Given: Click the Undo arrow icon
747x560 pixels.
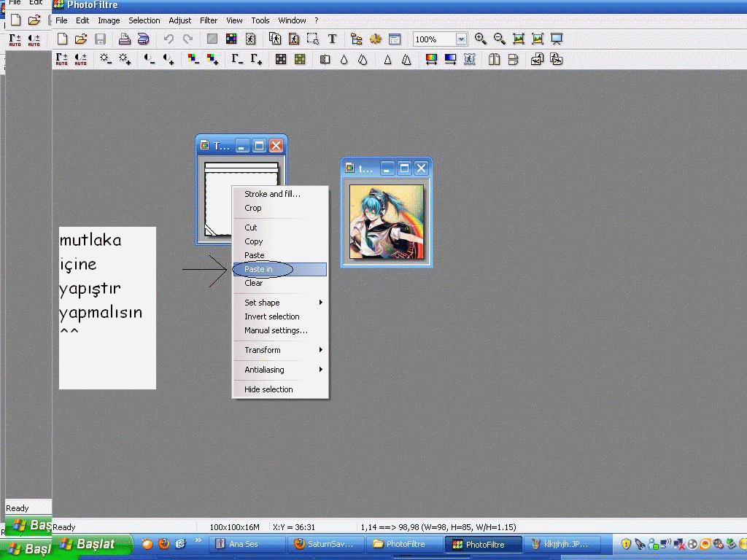Looking at the screenshot, I should 169,39.
